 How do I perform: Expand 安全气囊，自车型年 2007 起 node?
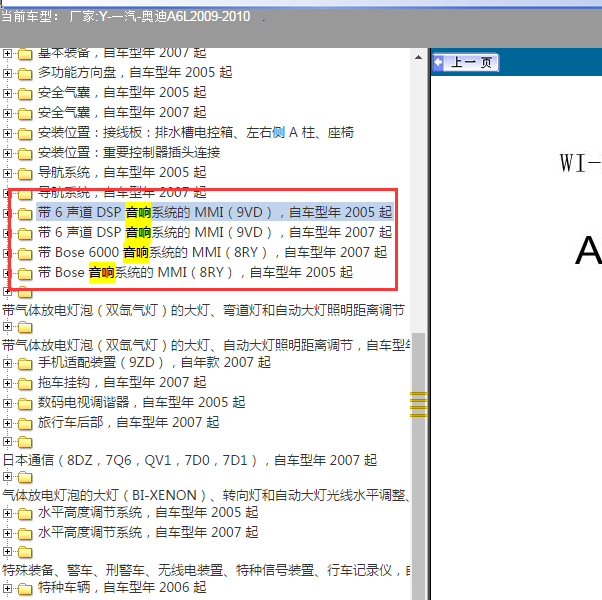click(x=7, y=113)
